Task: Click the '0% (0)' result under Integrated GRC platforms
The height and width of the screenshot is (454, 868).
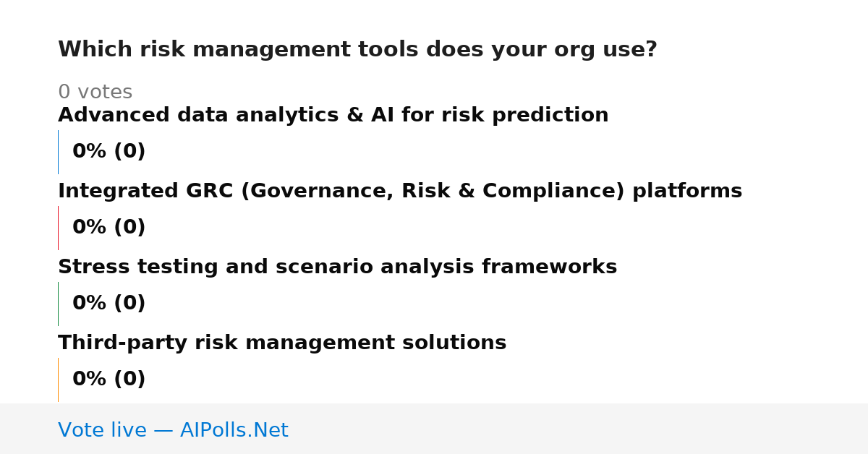Action: (109, 228)
